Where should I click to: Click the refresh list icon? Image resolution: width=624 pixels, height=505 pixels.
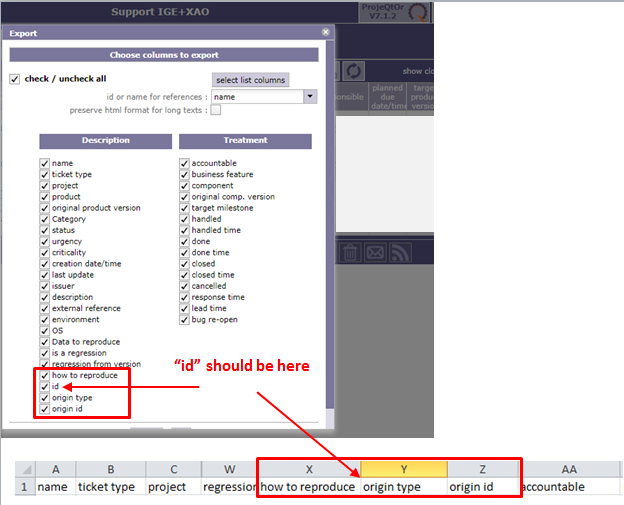354,71
